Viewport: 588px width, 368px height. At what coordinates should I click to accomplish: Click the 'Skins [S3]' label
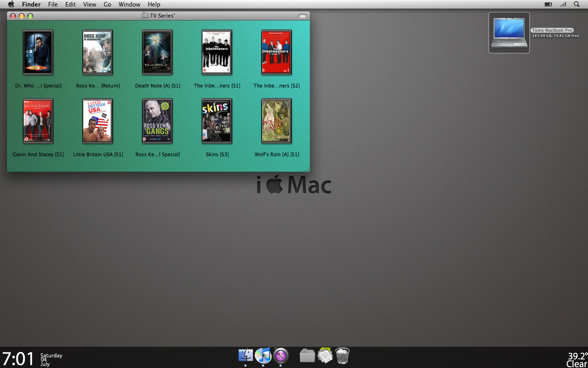217,155
